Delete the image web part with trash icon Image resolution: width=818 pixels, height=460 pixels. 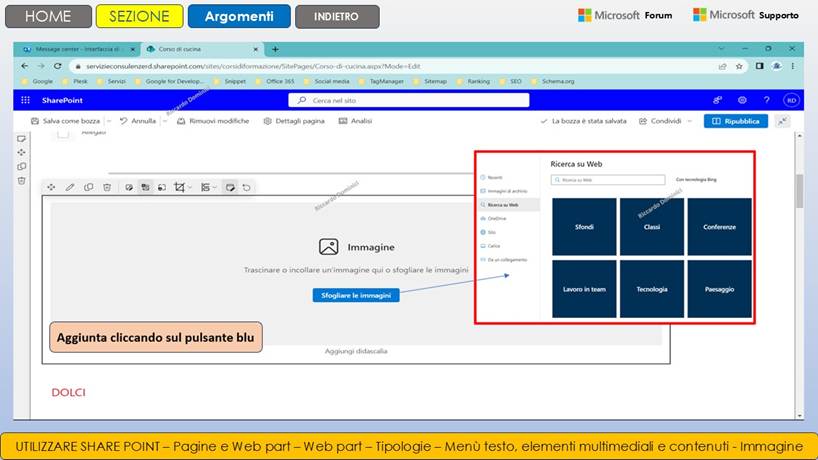pos(107,187)
